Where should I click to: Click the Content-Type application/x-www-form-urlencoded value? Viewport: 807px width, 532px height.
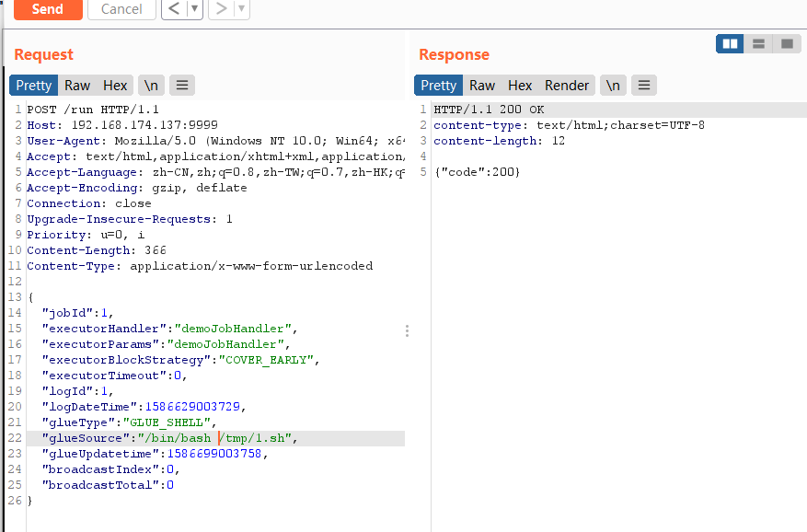[251, 266]
